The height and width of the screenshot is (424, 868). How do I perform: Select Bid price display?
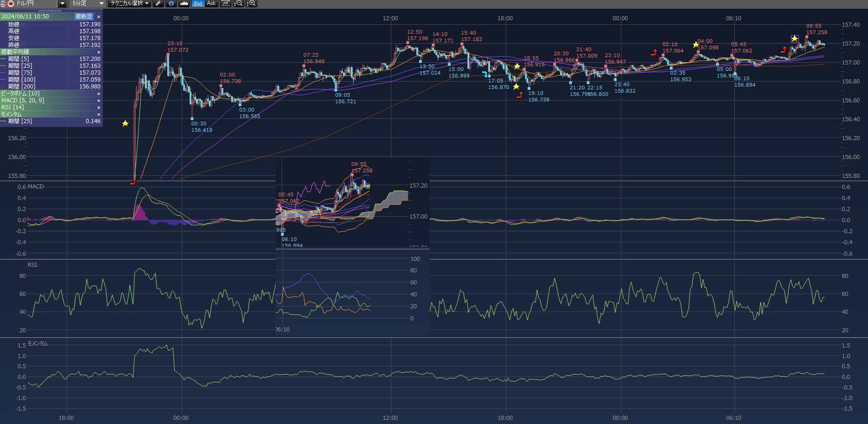click(198, 4)
